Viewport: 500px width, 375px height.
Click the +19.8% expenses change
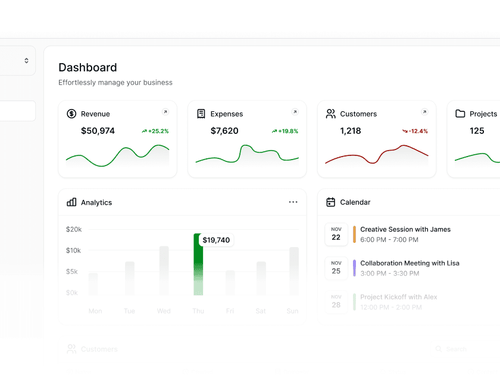tap(285, 131)
